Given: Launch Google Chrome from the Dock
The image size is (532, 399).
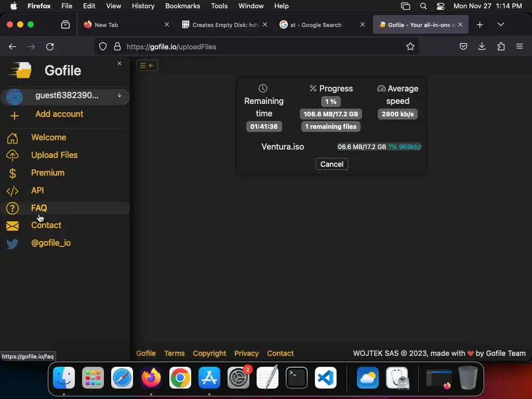Looking at the screenshot, I should (180, 378).
